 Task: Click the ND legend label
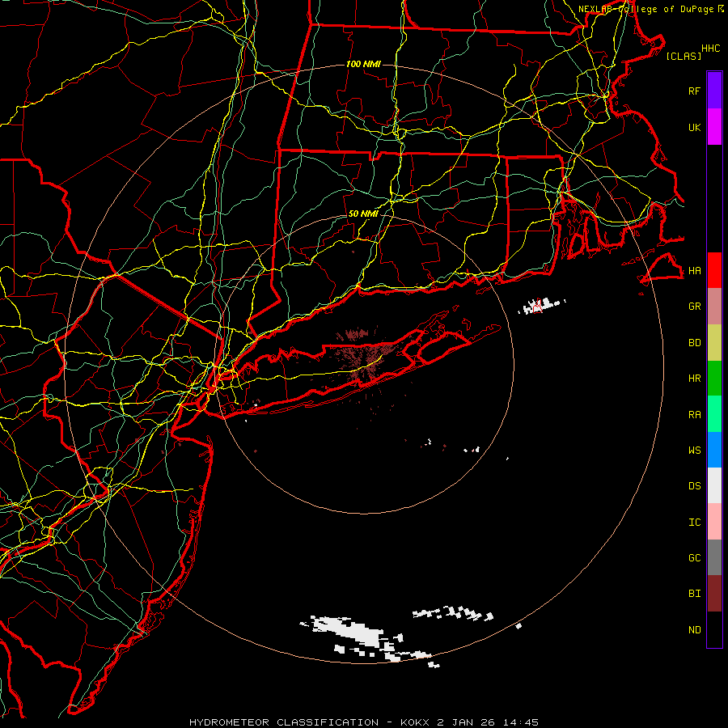[695, 630]
